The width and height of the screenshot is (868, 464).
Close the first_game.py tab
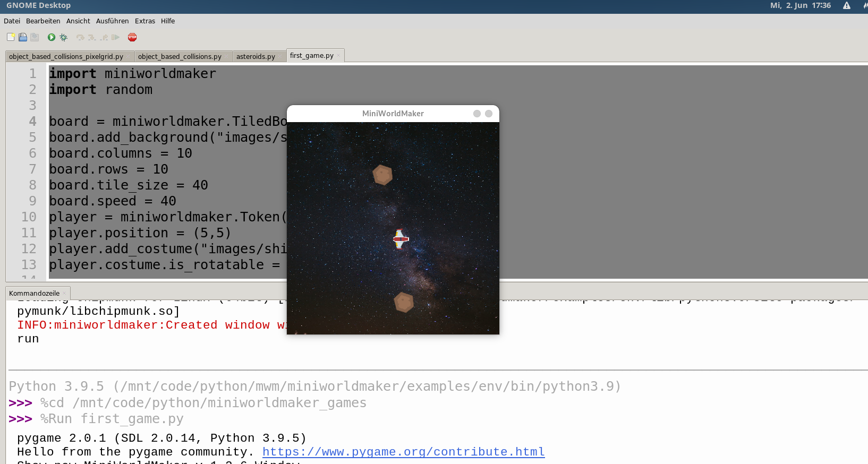point(338,56)
